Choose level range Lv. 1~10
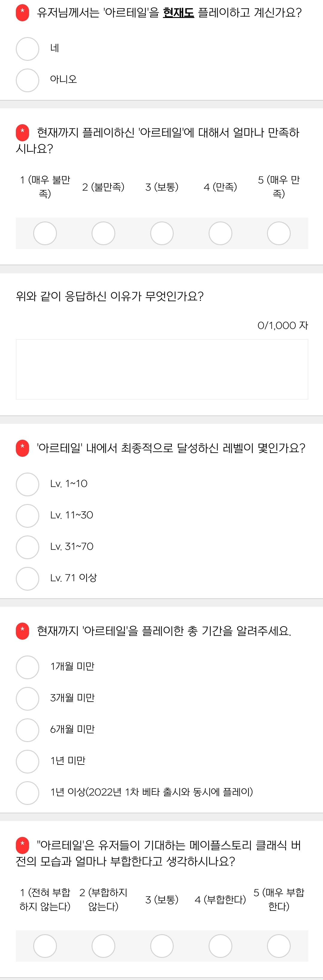The width and height of the screenshot is (323, 980). coord(28,484)
